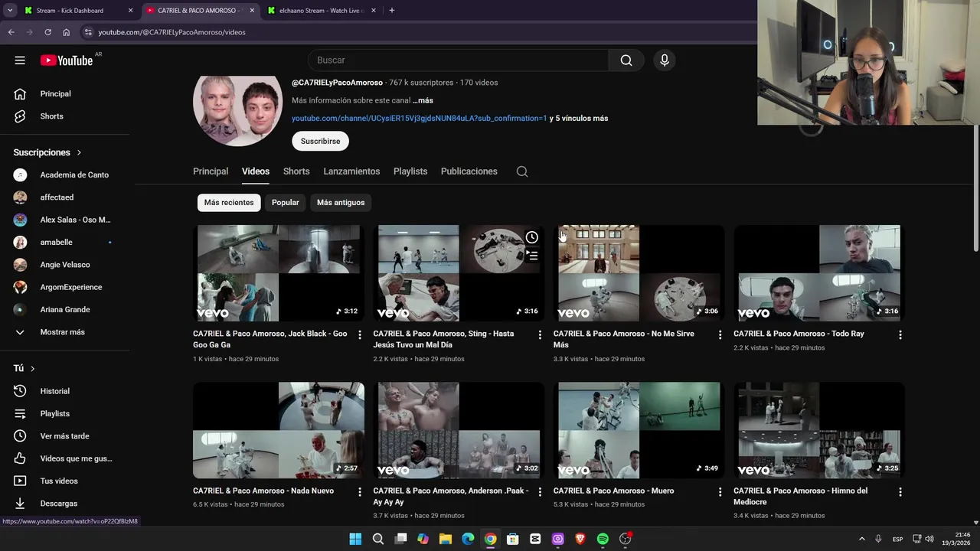Open Nada Nuevo video thumbnail
The height and width of the screenshot is (551, 980).
[279, 430]
